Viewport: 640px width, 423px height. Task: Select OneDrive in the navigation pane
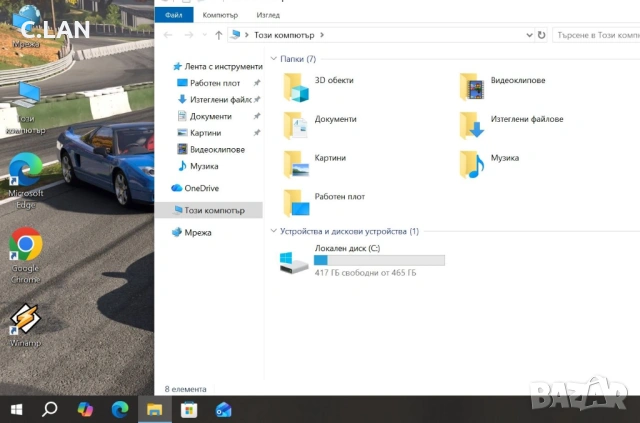(x=201, y=188)
